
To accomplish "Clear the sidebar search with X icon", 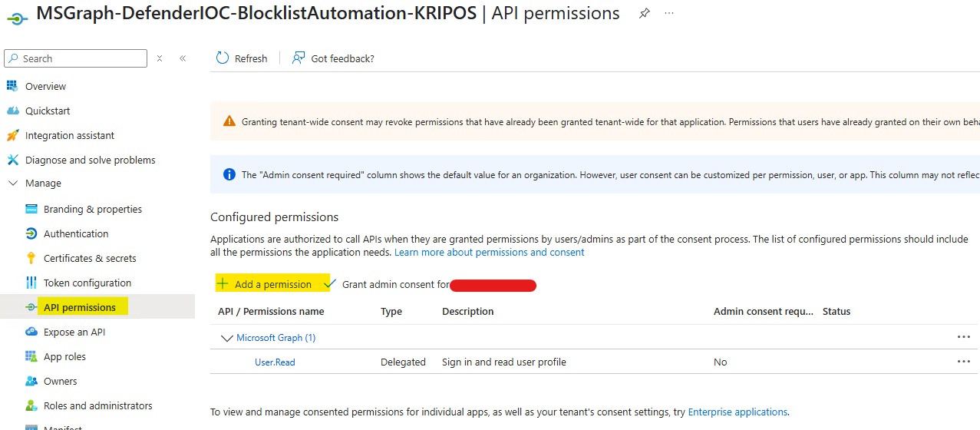I will pyautogui.click(x=160, y=58).
